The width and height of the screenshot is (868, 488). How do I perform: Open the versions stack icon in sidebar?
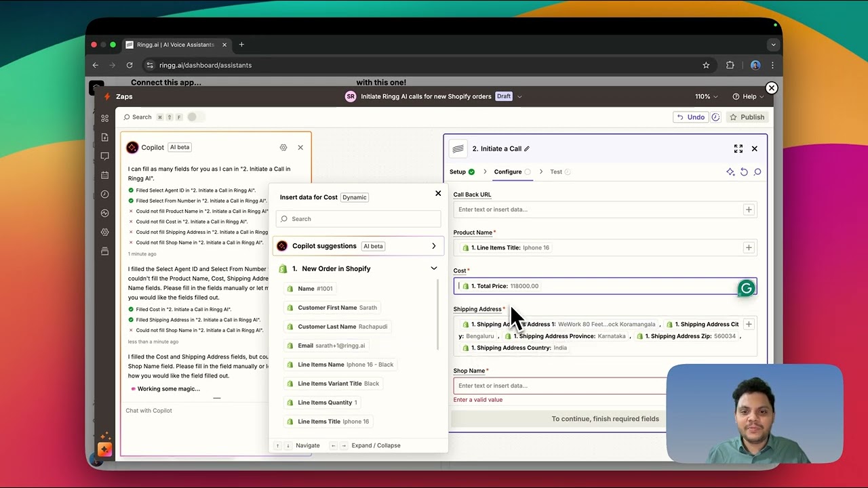pos(104,251)
